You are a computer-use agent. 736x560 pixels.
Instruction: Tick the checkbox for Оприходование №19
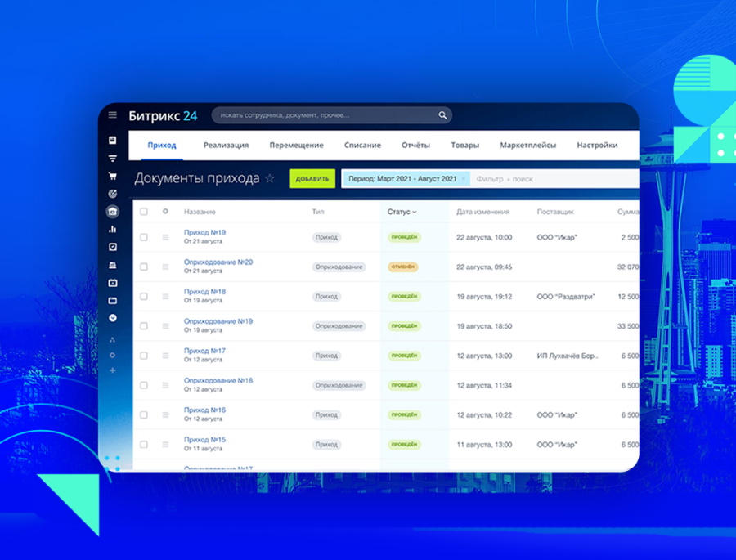[x=144, y=325]
